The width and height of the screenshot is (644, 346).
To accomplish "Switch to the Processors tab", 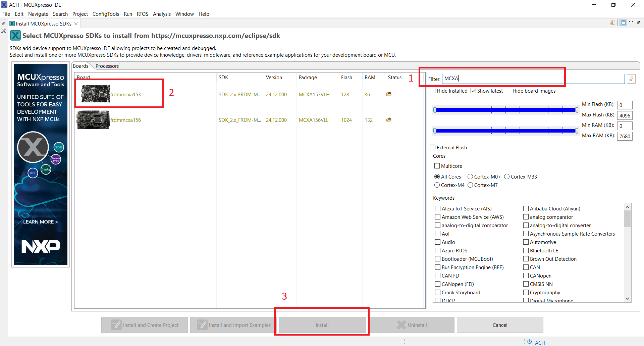I will click(107, 66).
